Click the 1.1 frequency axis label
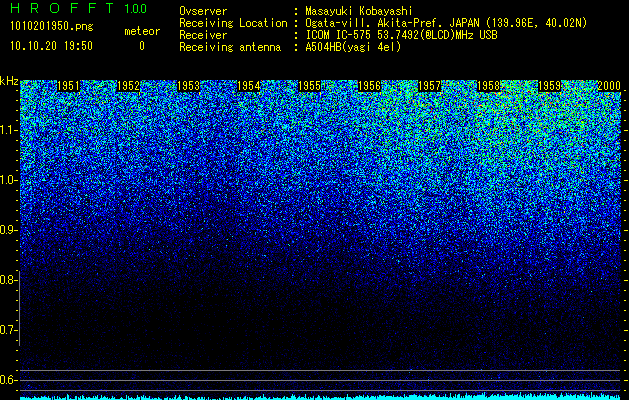 click(x=8, y=130)
